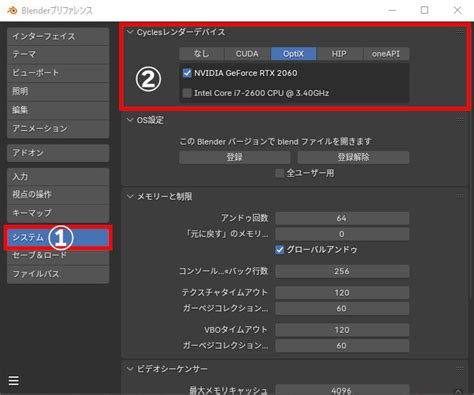Grab the drag handle of Cycles render devices panel
Viewport: 474px width, 395px height.
pyautogui.click(x=460, y=32)
